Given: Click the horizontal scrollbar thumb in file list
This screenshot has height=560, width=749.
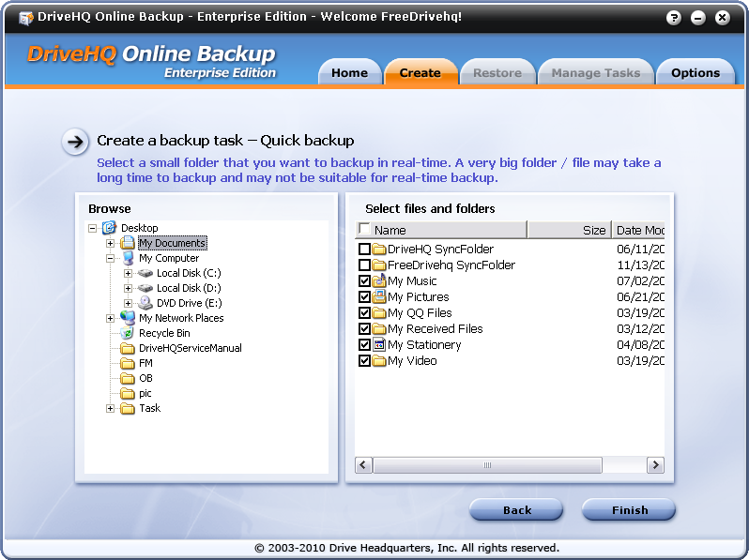Looking at the screenshot, I should pyautogui.click(x=487, y=465).
